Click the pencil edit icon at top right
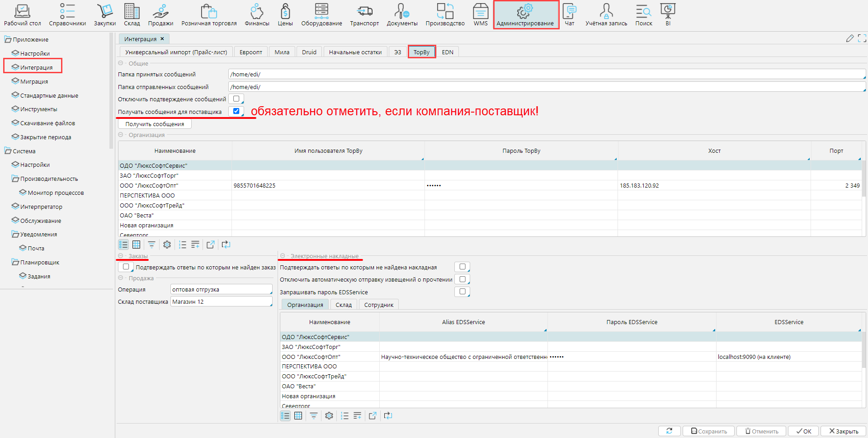The height and width of the screenshot is (438, 868). [849, 39]
